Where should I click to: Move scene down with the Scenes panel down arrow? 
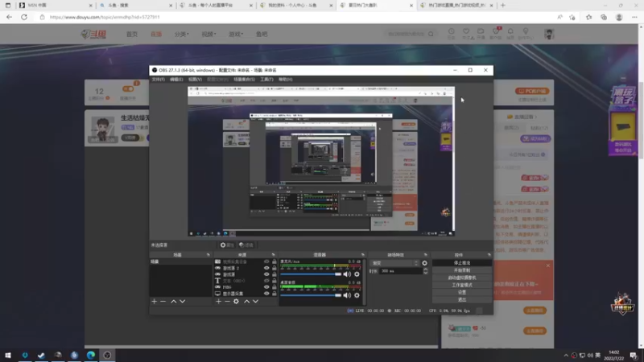(183, 301)
